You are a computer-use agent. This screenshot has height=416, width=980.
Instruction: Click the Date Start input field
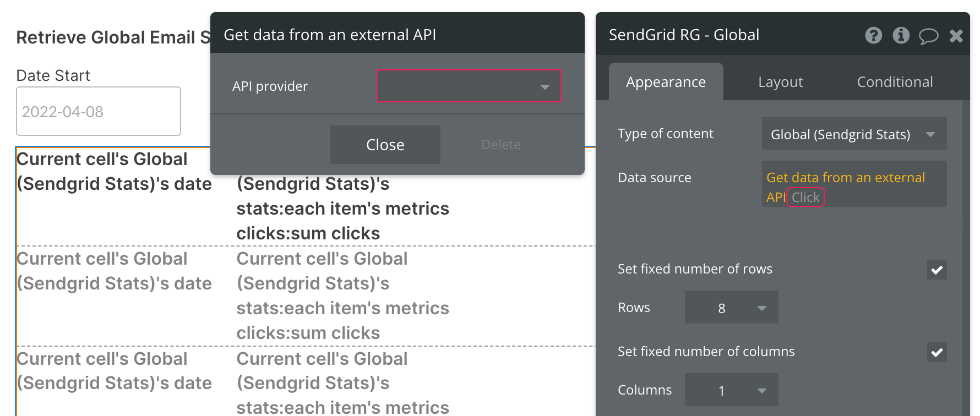[x=99, y=111]
